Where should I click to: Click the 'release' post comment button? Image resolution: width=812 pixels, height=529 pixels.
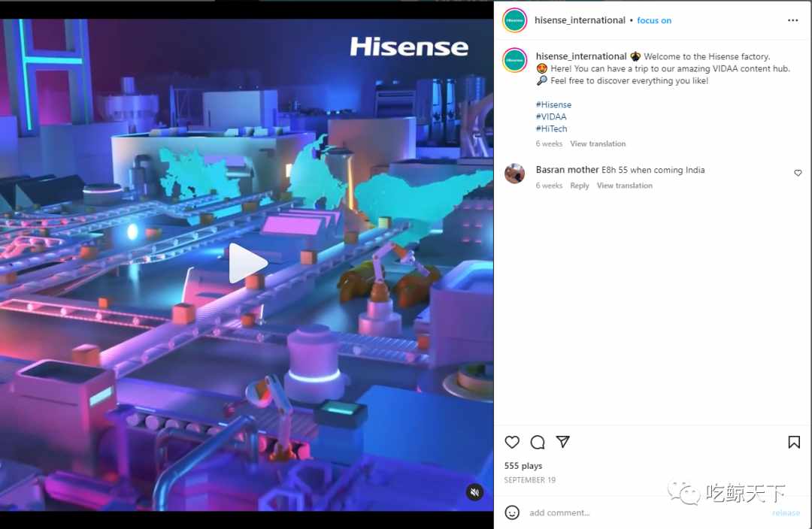(x=786, y=512)
